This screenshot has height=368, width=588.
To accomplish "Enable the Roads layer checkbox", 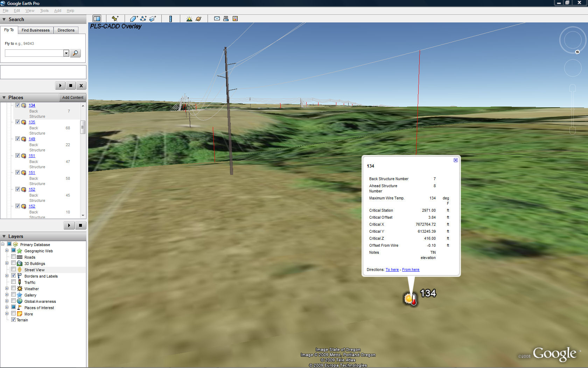I will [x=13, y=257].
